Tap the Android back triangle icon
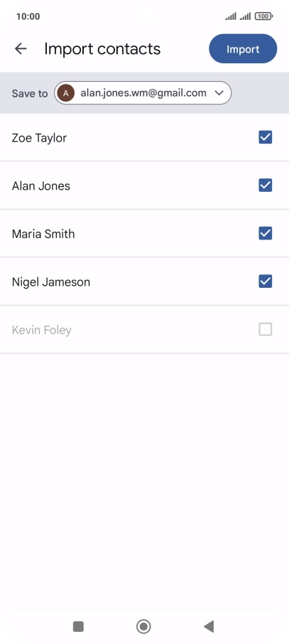The image size is (289, 644). [x=209, y=626]
